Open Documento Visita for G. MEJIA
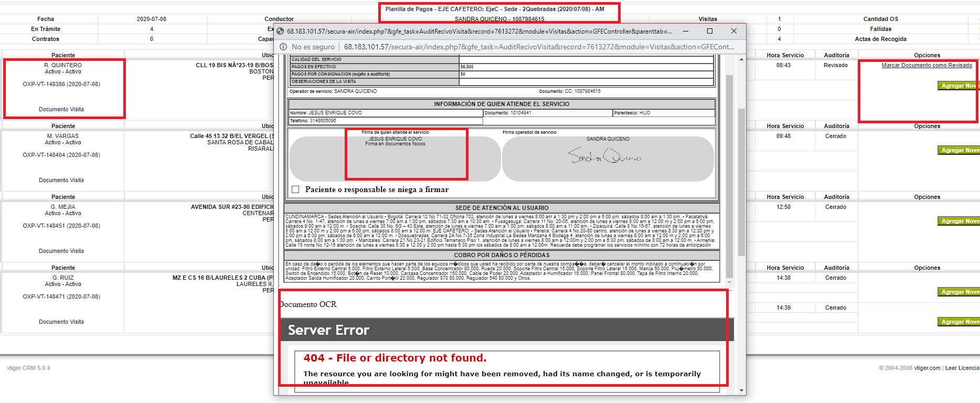Screen dimensions: 980x403 [x=61, y=251]
